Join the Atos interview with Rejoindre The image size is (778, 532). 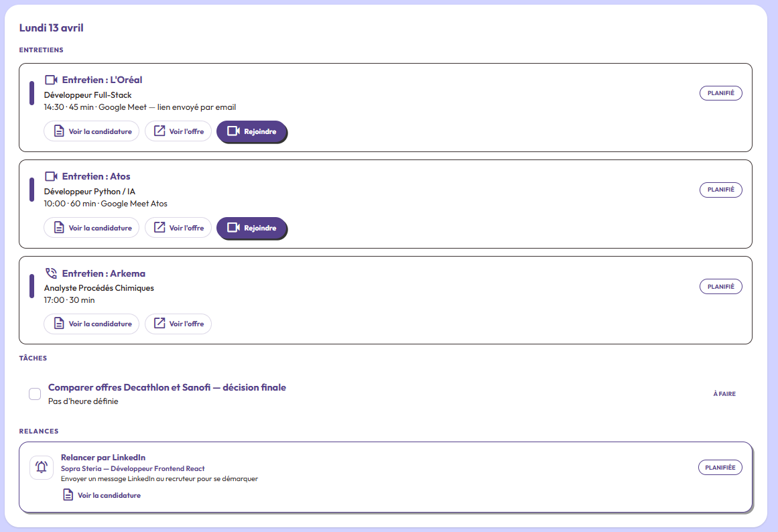[251, 228]
